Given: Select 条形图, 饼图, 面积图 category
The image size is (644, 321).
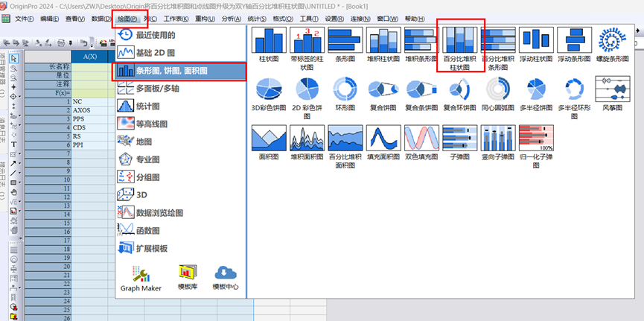Looking at the screenshot, I should tap(179, 71).
